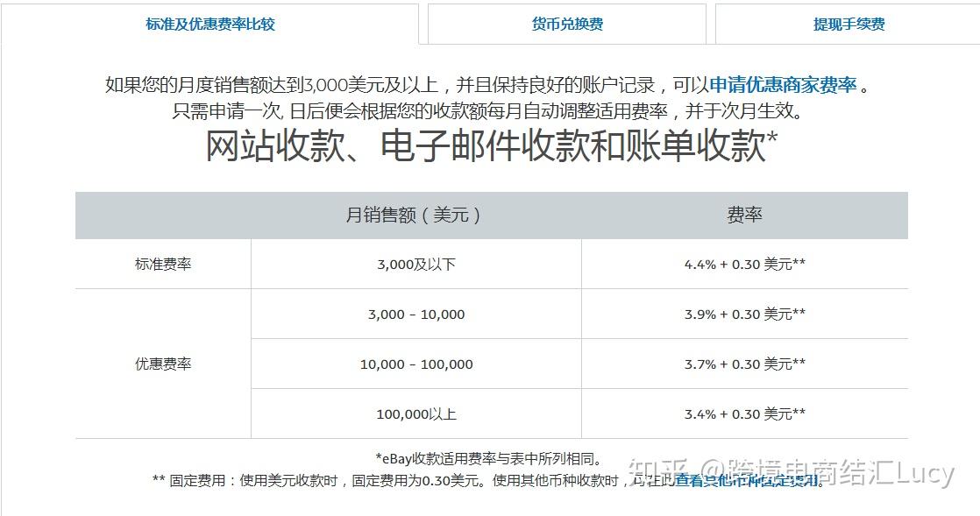The width and height of the screenshot is (980, 516).
Task: Click the 网站收款、电子邮件收款和账单收款 heading
Action: 491,146
